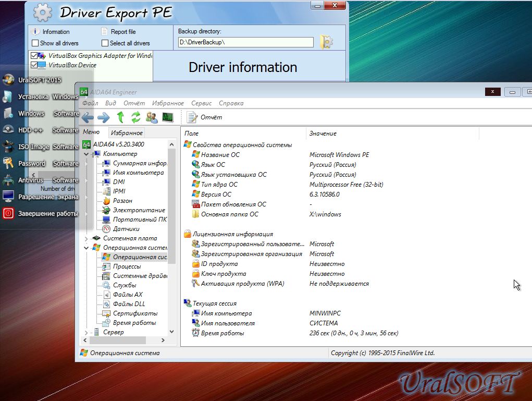The height and width of the screenshot is (401, 532).
Task: Toggle the Select all drivers checkbox
Action: click(x=105, y=43)
